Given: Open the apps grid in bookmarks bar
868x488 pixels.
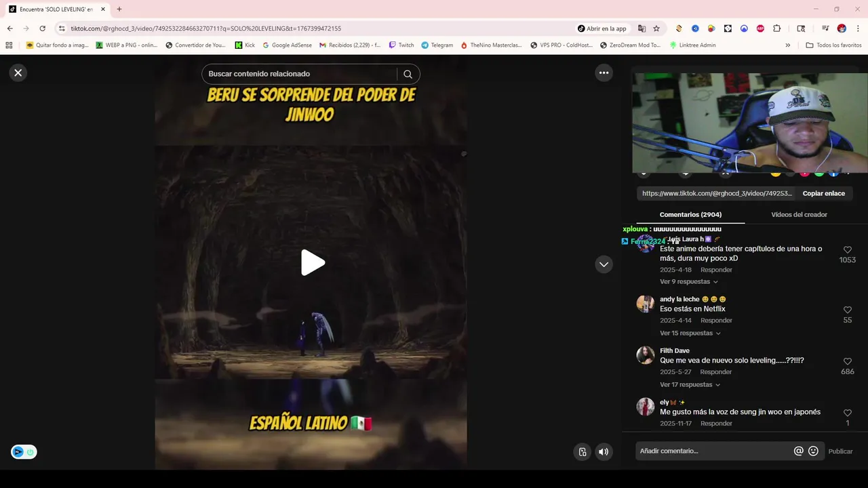Looking at the screenshot, I should click(9, 45).
